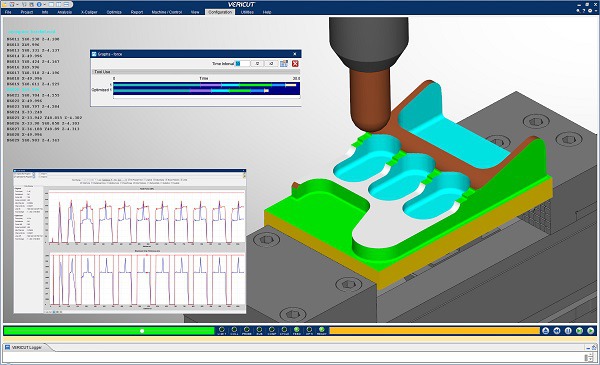Select the VERICUT Logger tab
This screenshot has width=600, height=365.
click(x=26, y=347)
